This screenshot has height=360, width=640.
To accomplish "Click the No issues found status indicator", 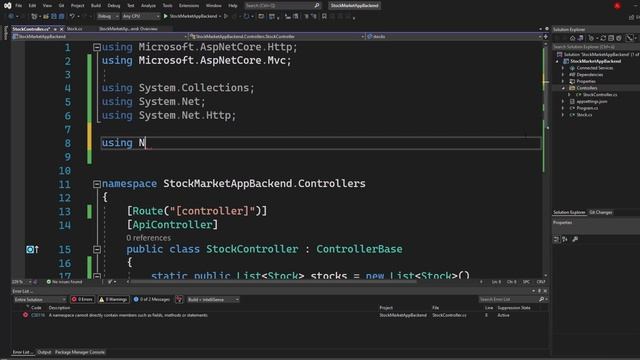I will click(64, 282).
